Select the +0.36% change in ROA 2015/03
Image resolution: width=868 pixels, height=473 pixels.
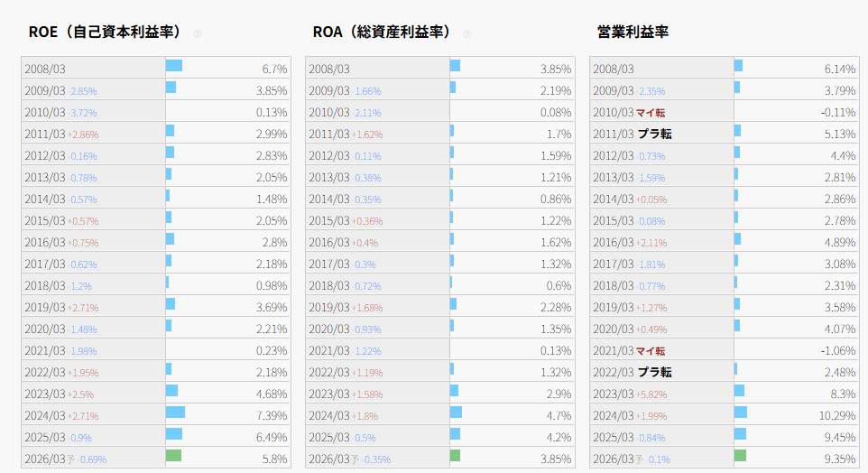pyautogui.click(x=367, y=221)
